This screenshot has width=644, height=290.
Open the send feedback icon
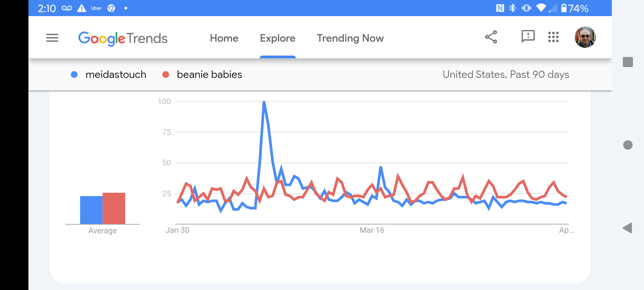pos(528,37)
